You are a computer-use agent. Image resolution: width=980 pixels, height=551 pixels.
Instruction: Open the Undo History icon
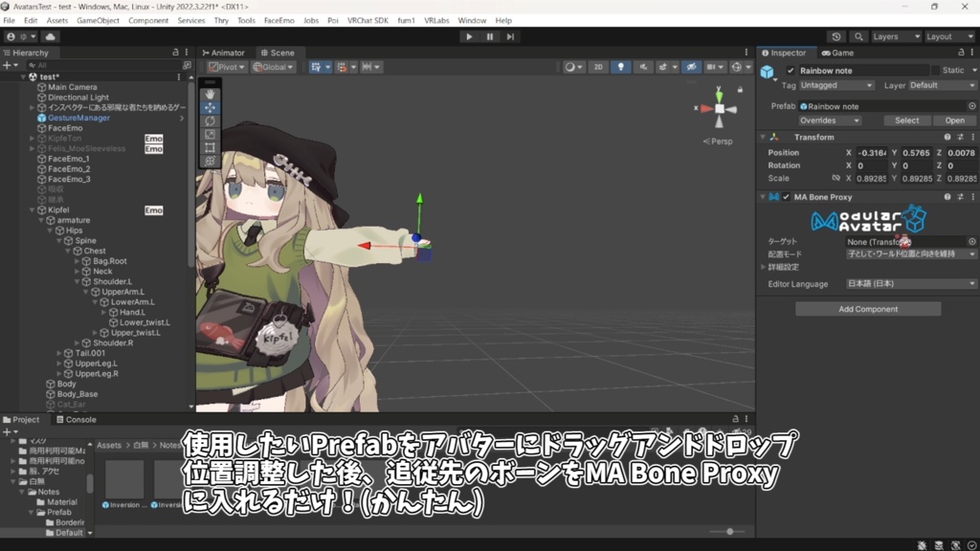[836, 37]
